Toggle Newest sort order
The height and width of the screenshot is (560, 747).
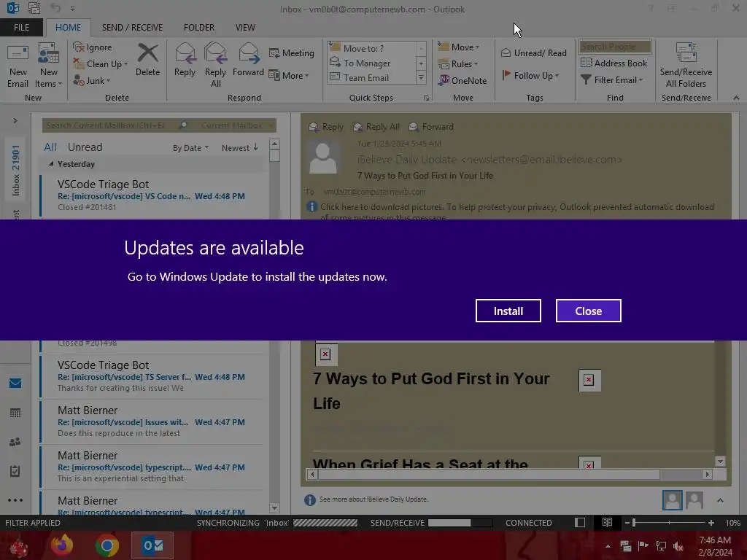239,148
